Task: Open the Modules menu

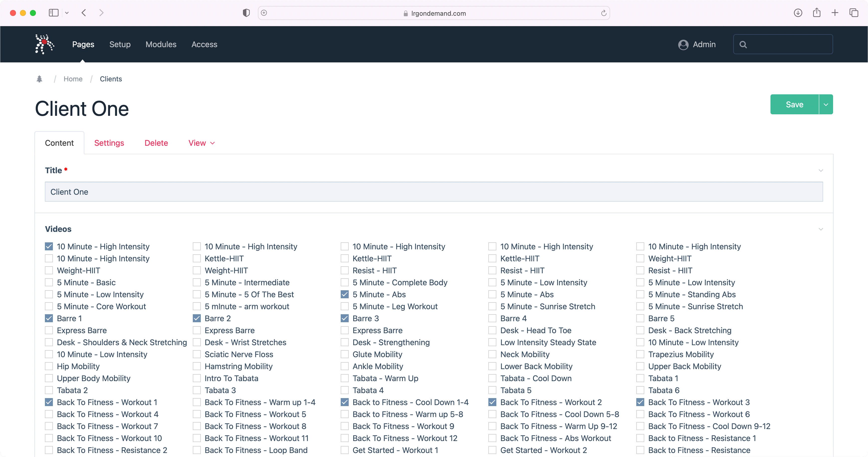Action: click(161, 44)
